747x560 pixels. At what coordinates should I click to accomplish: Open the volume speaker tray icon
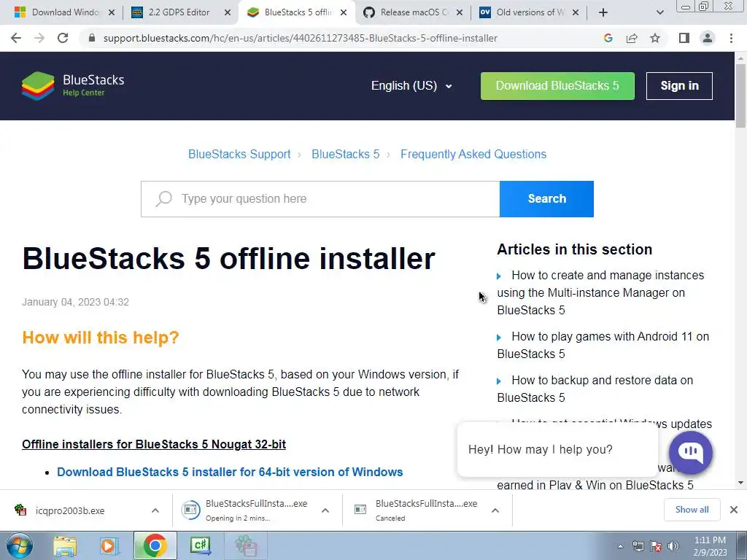point(673,546)
